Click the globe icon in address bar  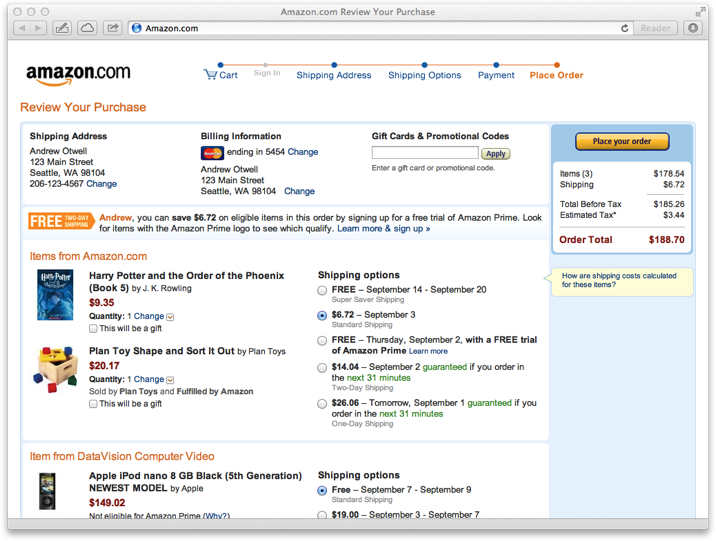tap(137, 28)
